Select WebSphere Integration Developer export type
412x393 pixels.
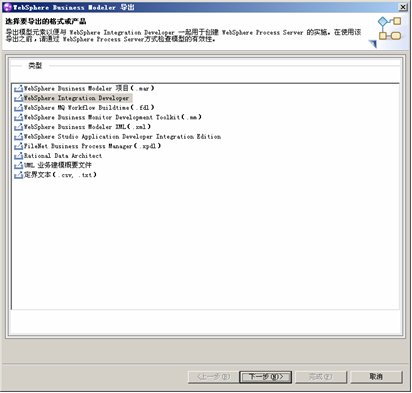click(x=76, y=98)
